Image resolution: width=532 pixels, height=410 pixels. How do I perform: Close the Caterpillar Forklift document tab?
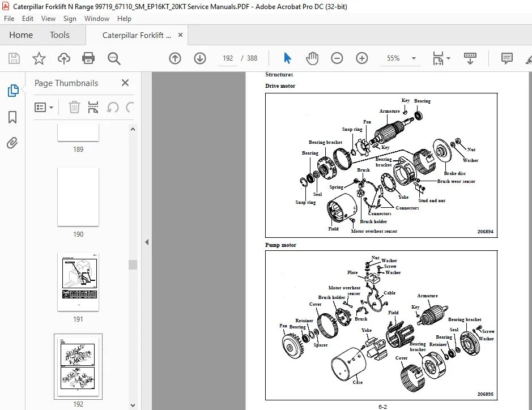click(x=181, y=35)
